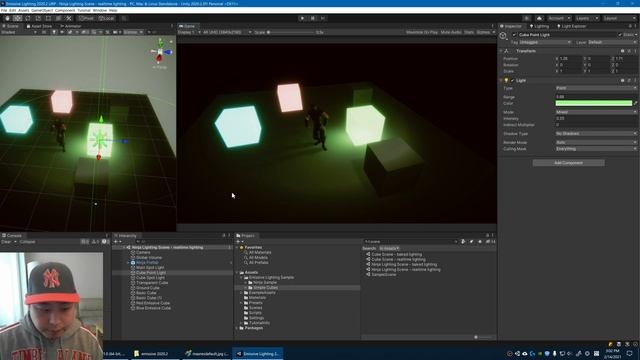Open the Tag dropdown
This screenshot has width=640, height=360.
coord(545,42)
